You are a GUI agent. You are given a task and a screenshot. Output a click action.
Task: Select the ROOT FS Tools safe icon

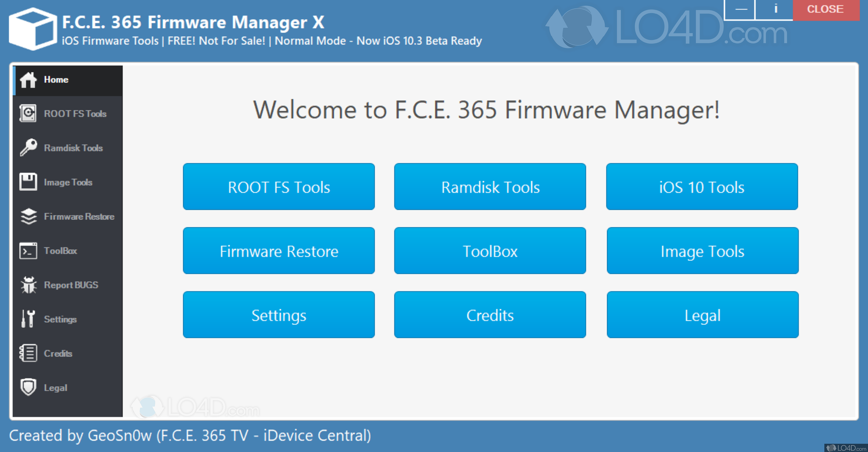[x=28, y=113]
